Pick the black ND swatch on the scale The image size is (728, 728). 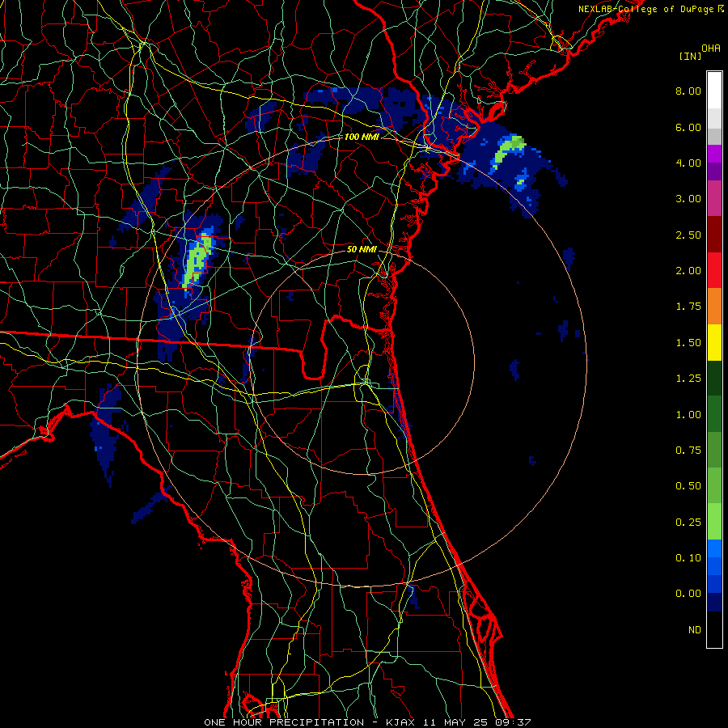click(x=714, y=629)
